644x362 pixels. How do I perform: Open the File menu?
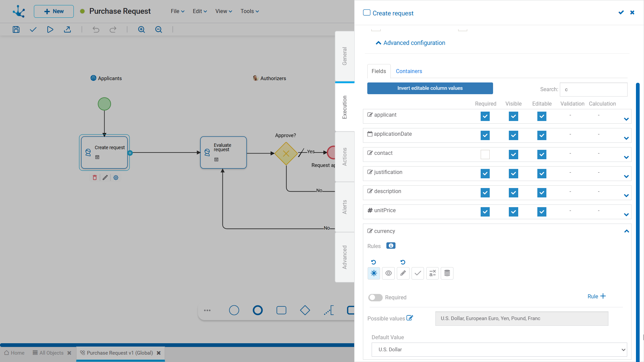tap(177, 11)
